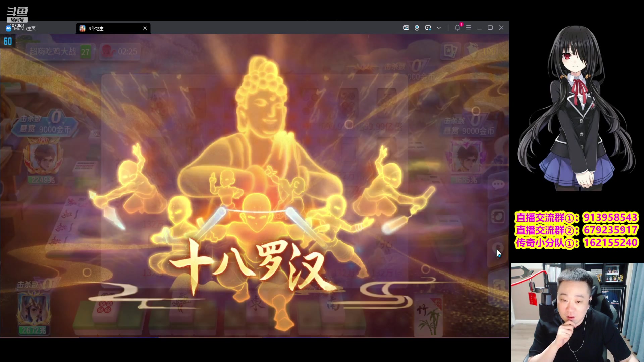Click the 2672兆 score under your avatar

coord(34,330)
